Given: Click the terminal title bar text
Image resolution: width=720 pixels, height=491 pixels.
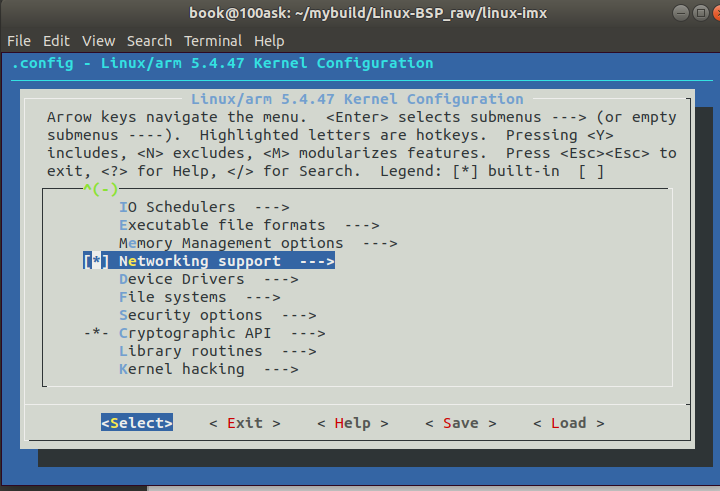Looking at the screenshot, I should coord(368,13).
